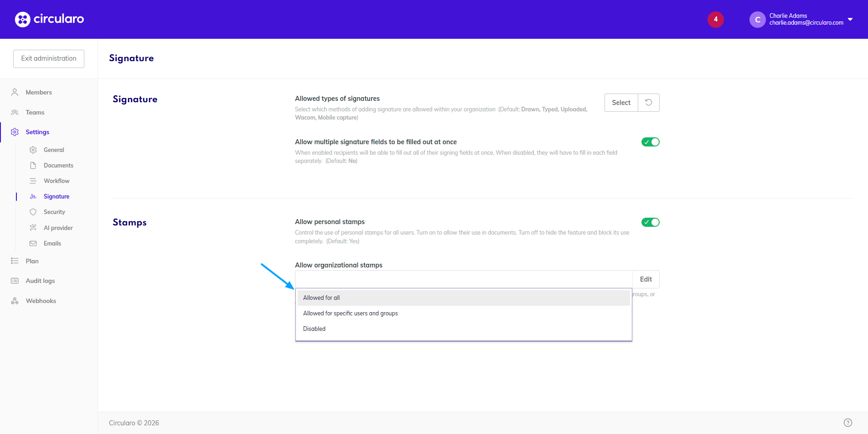Screen dimensions: 868x434
Task: Click Charlie Adams avatar circle
Action: coord(757,20)
